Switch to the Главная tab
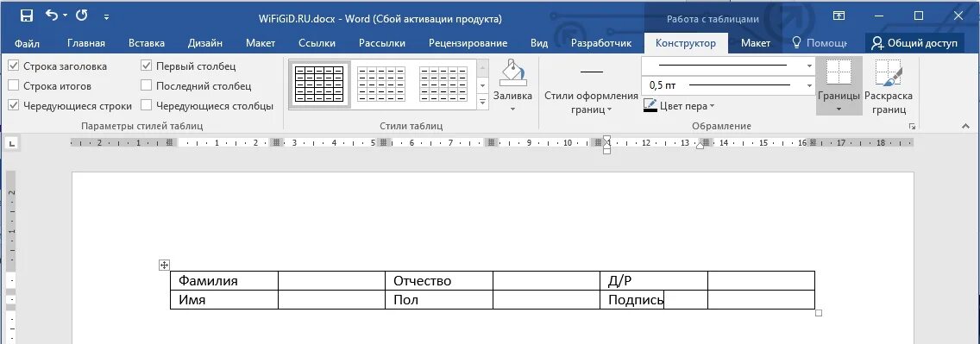This screenshot has height=344, width=980. point(86,43)
